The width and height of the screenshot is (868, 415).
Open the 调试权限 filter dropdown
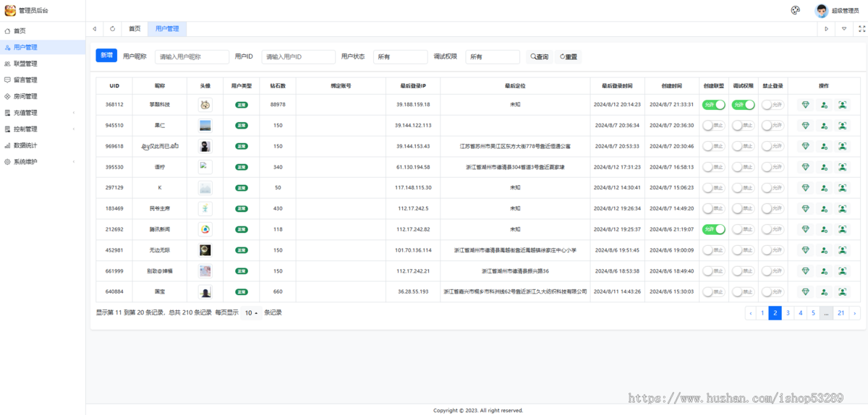[493, 56]
